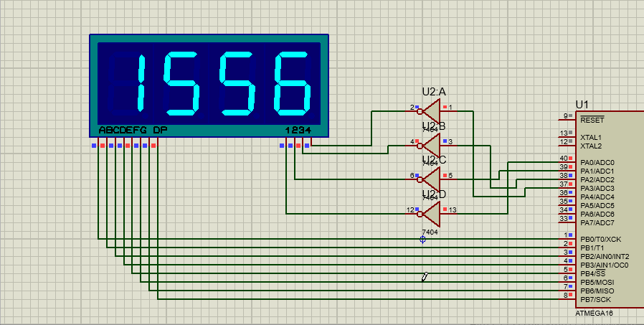Click the XTAL1 pin label
644x325 pixels.
click(591, 137)
